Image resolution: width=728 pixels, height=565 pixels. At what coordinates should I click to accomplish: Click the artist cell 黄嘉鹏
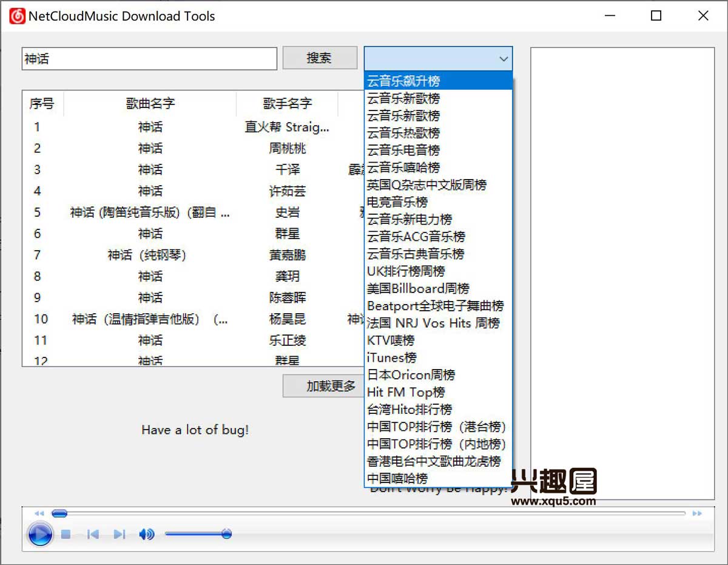point(288,255)
